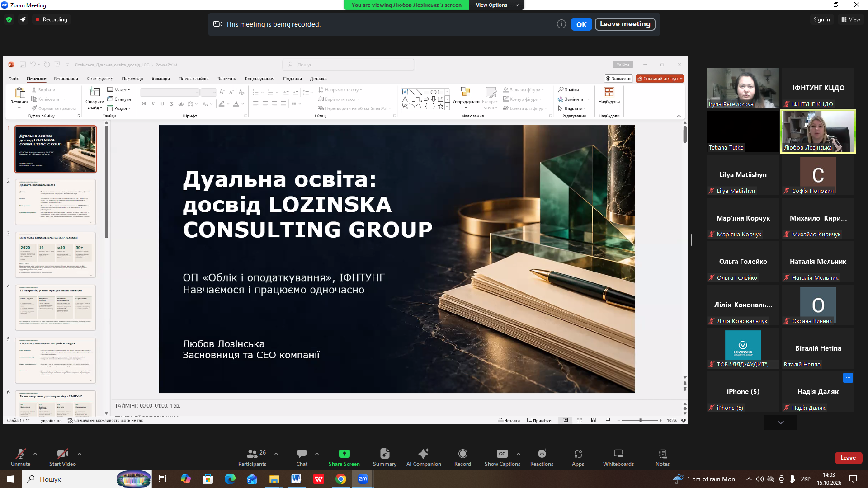This screenshot has height=488, width=868.
Task: Click slide 3 thumbnail in PowerPoint
Action: pos(56,255)
